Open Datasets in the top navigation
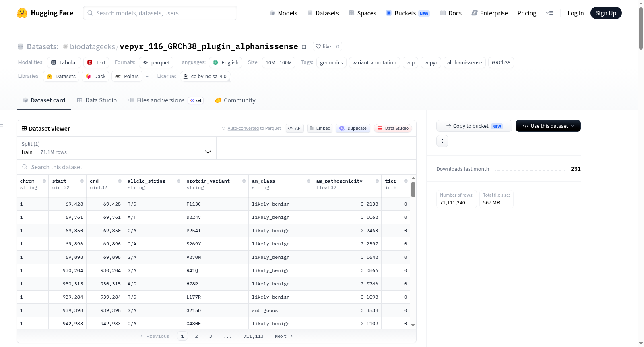This screenshot has height=347, width=644. click(323, 13)
